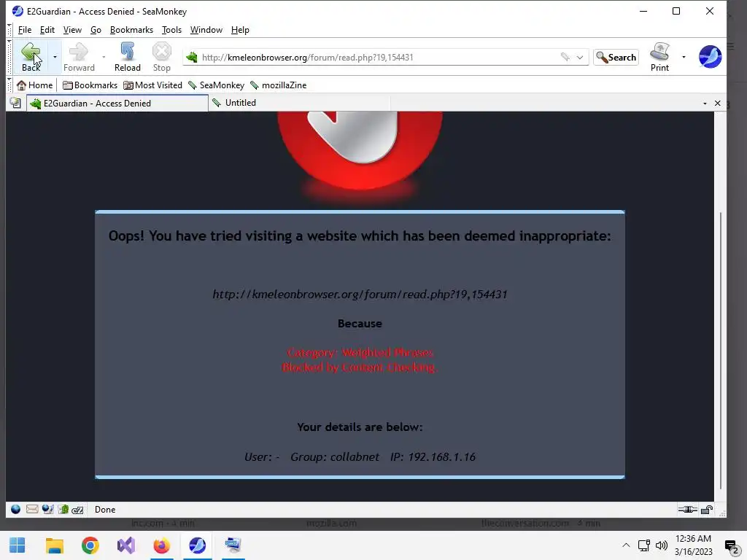Open the Help menu
The image size is (747, 560).
coord(240,29)
